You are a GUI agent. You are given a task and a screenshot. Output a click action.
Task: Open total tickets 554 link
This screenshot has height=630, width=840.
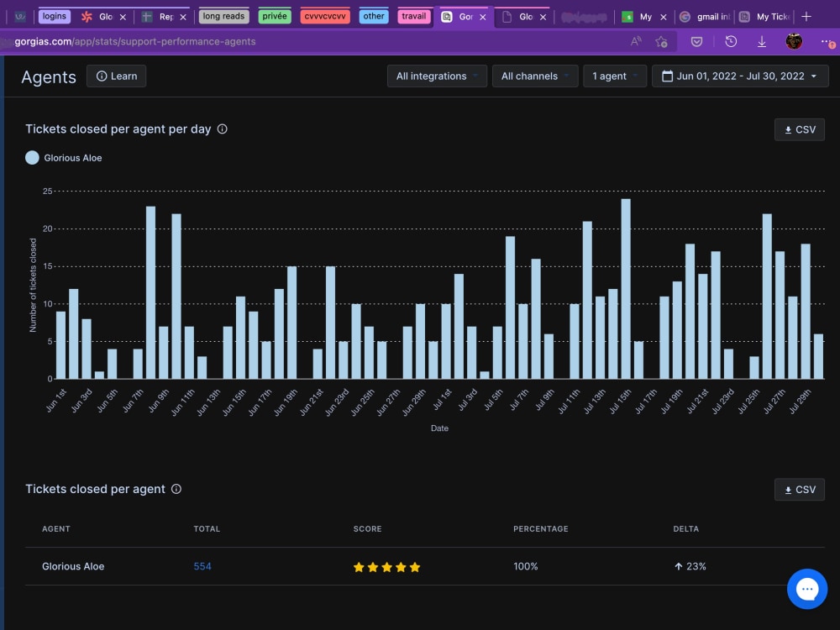(x=202, y=566)
